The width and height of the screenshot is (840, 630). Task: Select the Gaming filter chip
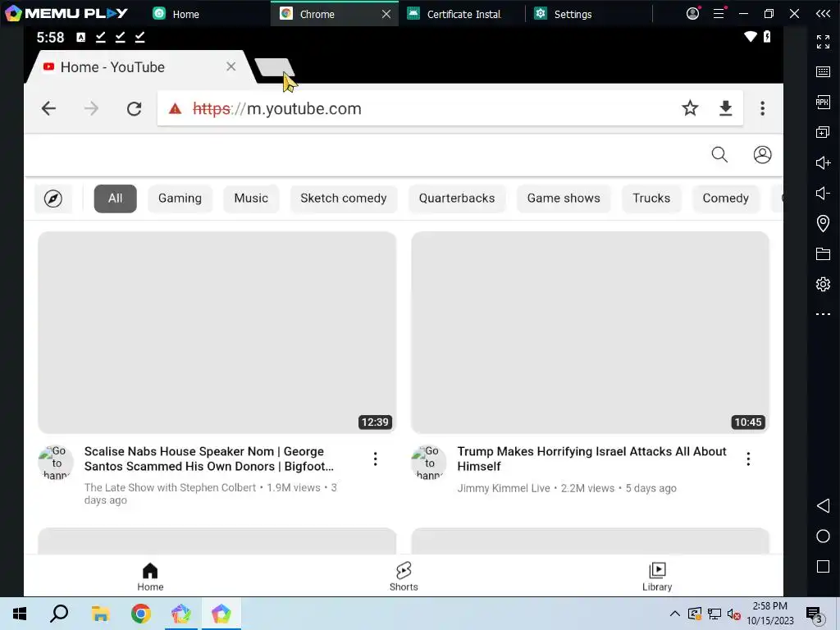pyautogui.click(x=180, y=199)
